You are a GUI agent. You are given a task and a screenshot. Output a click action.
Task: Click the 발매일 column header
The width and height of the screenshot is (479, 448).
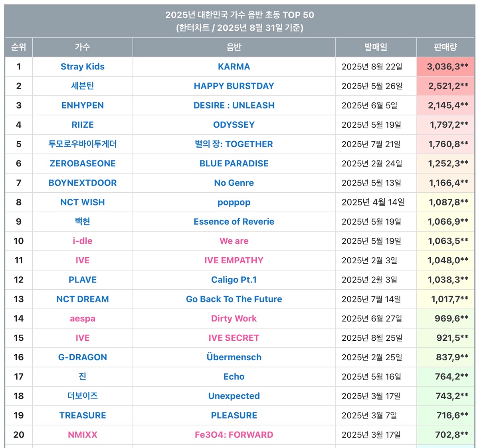376,47
